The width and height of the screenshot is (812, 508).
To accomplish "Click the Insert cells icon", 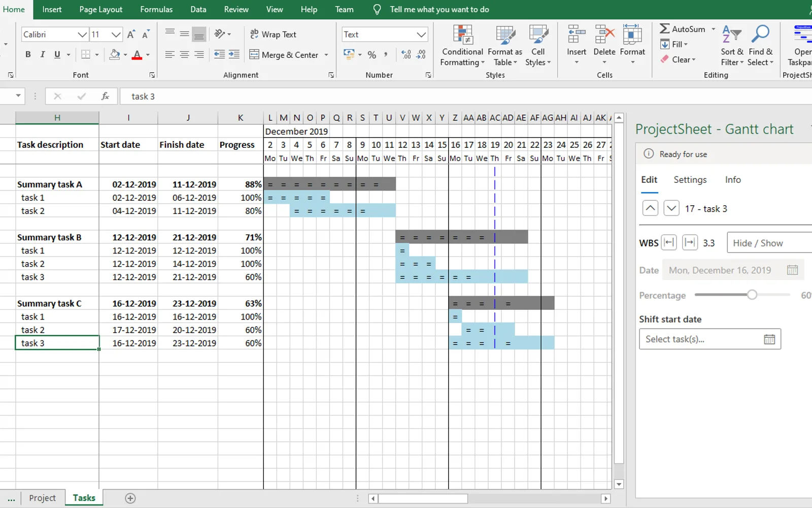I will pos(577,35).
